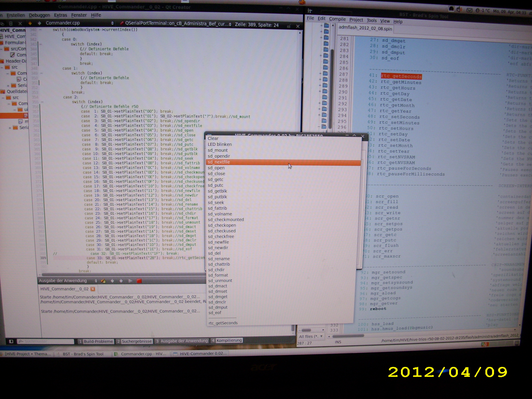Click the volume speaker icon in top panel

[x=459, y=10]
